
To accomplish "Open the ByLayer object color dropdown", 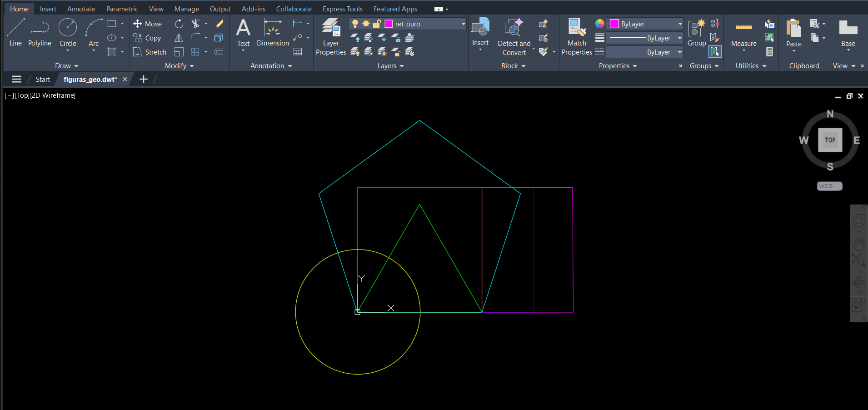I will 679,24.
